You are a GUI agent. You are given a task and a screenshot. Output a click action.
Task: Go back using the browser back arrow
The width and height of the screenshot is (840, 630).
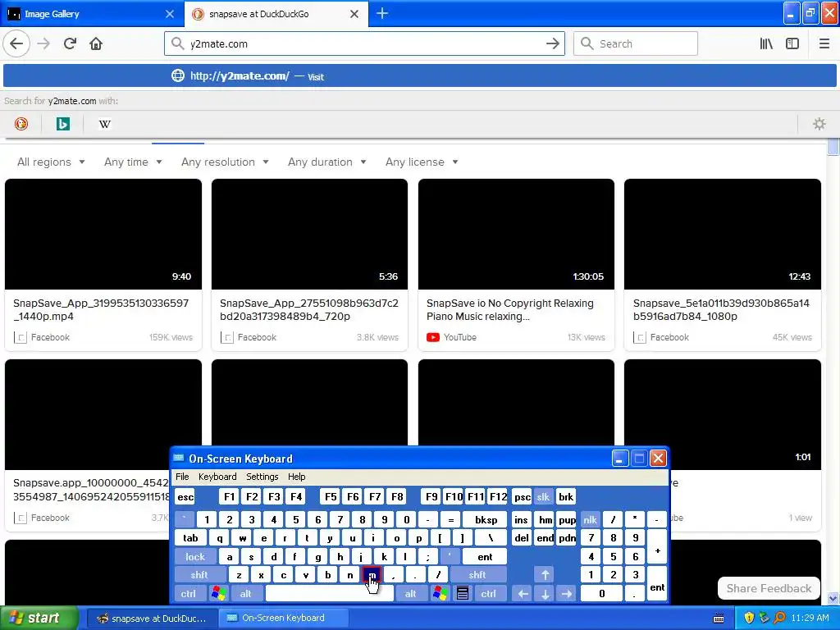tap(16, 43)
